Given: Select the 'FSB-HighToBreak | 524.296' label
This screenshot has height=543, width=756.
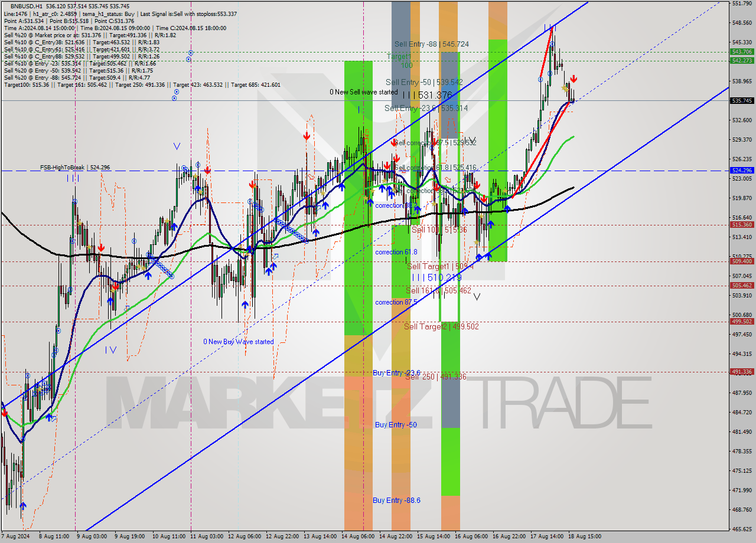Looking at the screenshot, I should 75,168.
